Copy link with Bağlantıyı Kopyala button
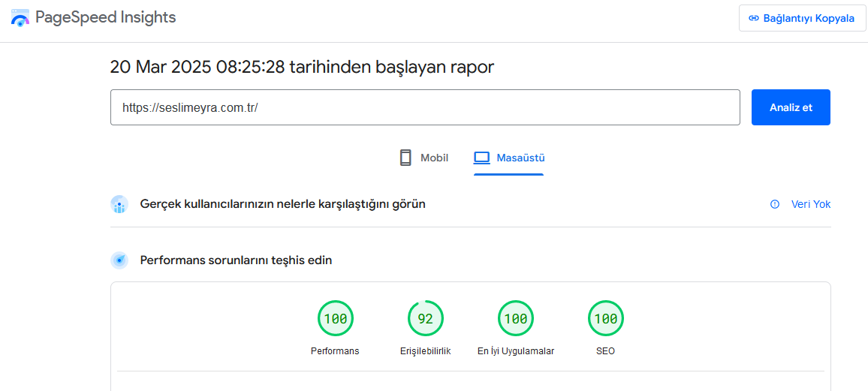 pos(802,18)
